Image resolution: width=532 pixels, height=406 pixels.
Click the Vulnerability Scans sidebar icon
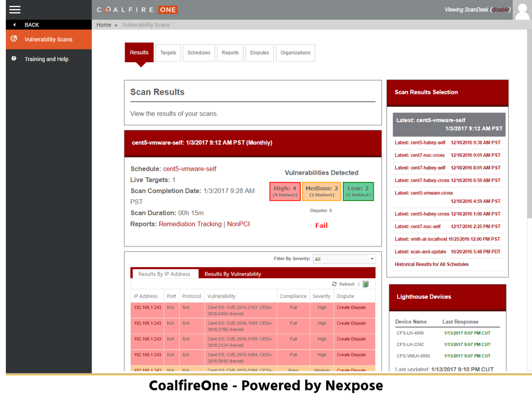[14, 39]
